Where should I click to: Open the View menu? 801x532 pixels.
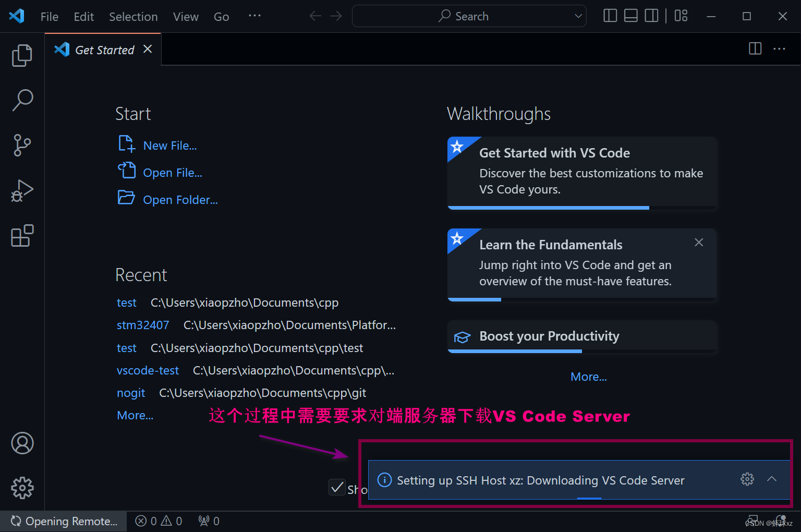(x=186, y=17)
